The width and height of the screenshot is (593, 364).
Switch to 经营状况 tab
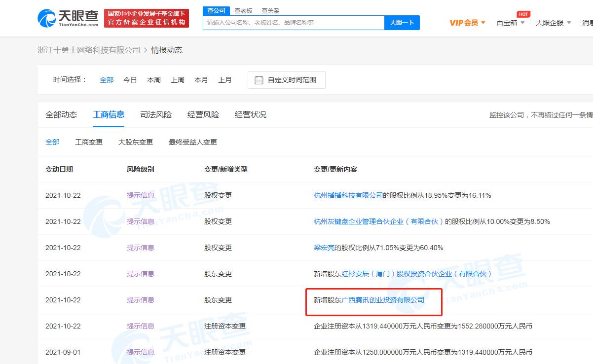pos(251,114)
